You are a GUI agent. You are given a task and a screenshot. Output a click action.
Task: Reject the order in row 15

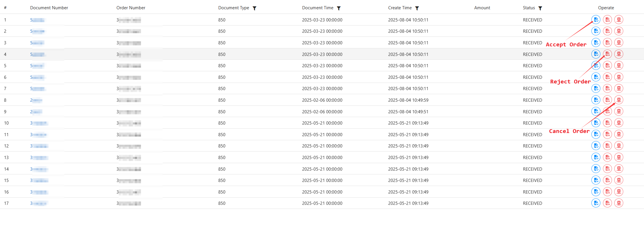[607, 180]
